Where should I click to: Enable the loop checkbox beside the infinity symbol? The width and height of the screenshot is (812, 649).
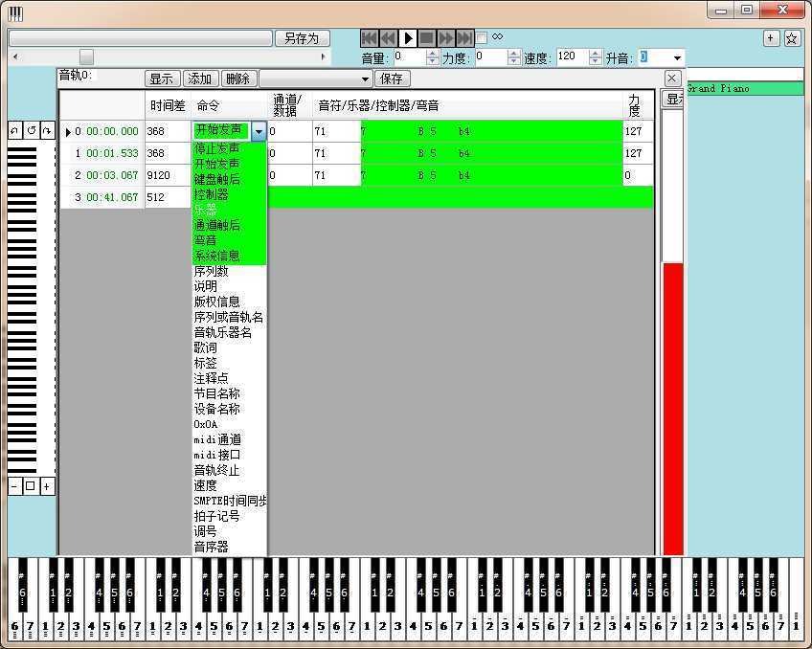[481, 37]
